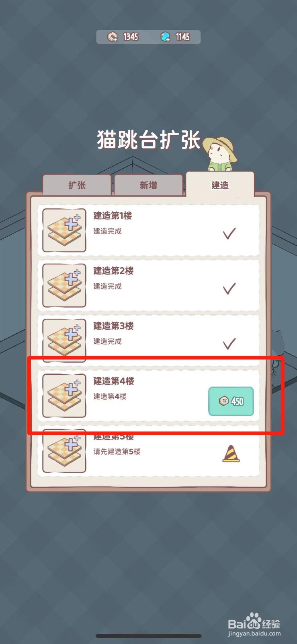Select the 建造 tab
The width and height of the screenshot is (297, 644).
tap(220, 184)
